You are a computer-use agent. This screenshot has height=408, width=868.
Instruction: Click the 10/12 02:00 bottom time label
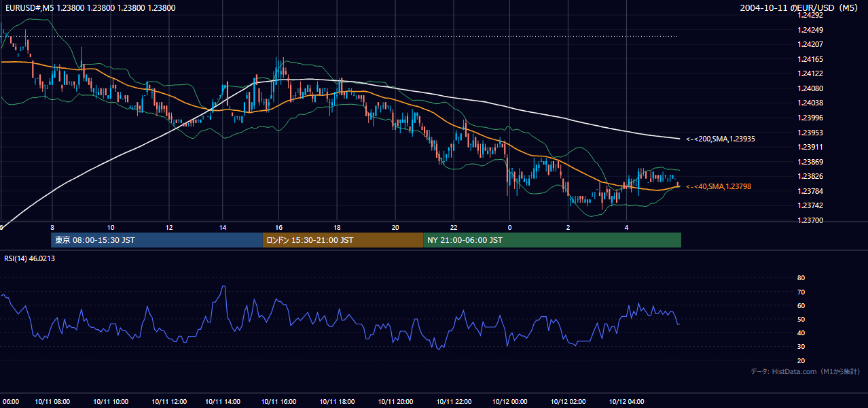pyautogui.click(x=568, y=402)
